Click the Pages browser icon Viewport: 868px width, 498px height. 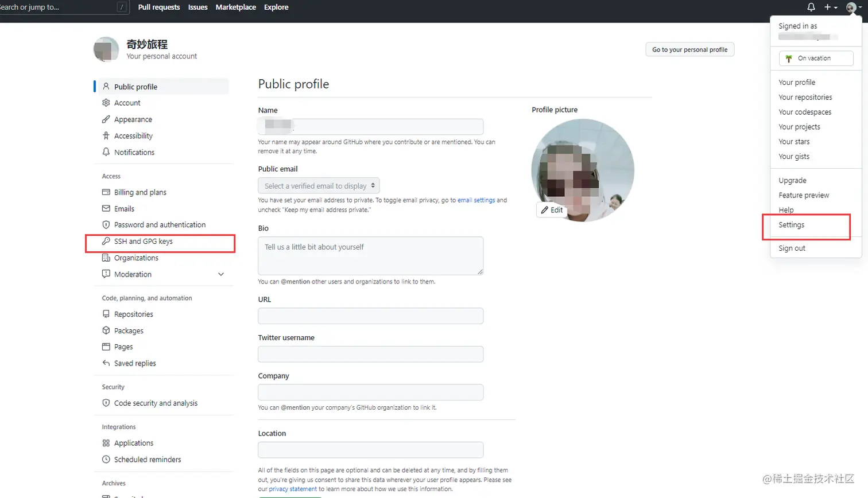pos(106,347)
